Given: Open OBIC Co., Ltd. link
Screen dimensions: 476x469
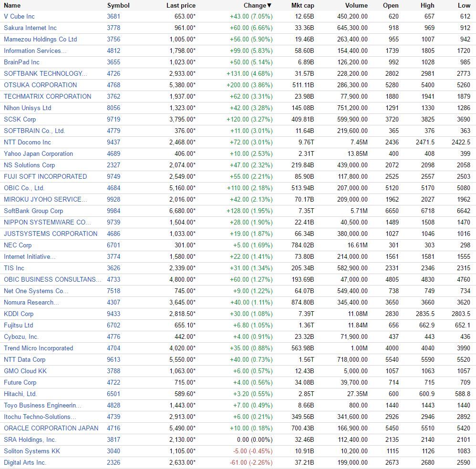Looking at the screenshot, I should click(24, 188).
